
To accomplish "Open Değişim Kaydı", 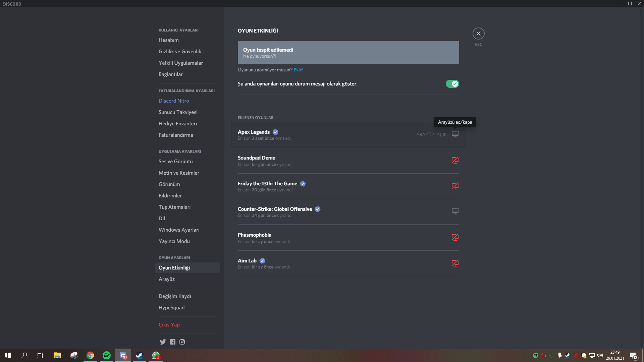I will [x=187, y=296].
